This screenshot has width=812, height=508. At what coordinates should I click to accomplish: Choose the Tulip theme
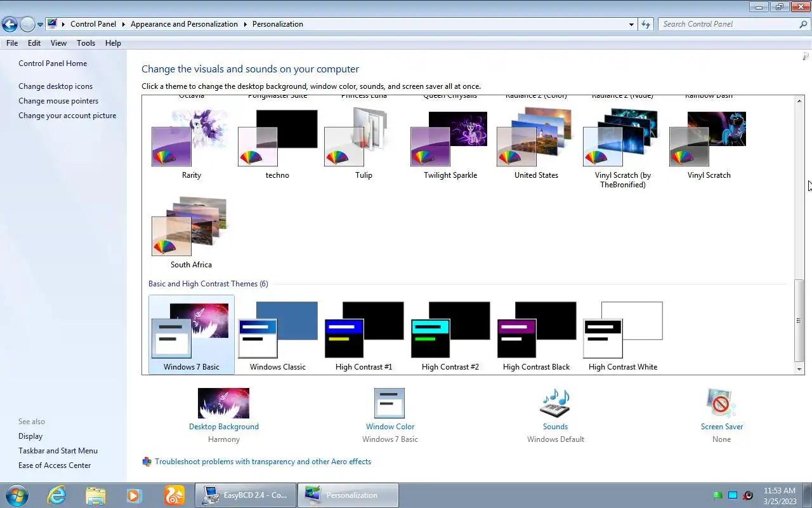363,144
